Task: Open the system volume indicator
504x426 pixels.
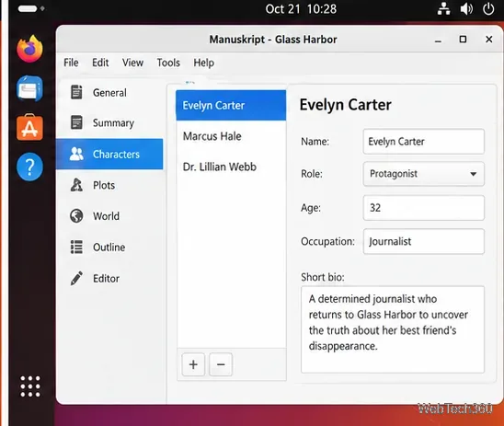Action: [466, 9]
